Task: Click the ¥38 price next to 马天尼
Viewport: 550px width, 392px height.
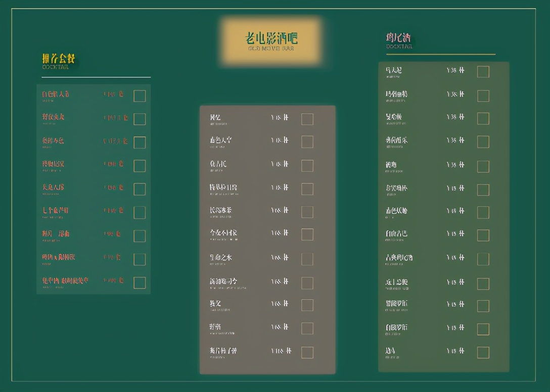Action: pyautogui.click(x=453, y=71)
